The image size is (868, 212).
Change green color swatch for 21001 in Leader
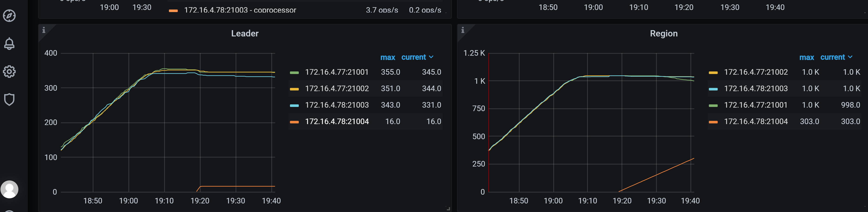294,72
